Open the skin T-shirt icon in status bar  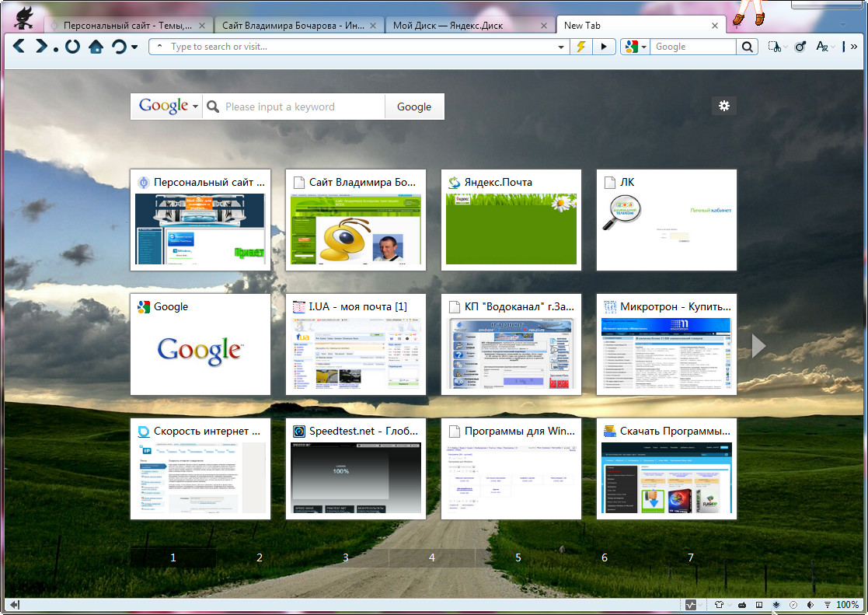click(719, 605)
